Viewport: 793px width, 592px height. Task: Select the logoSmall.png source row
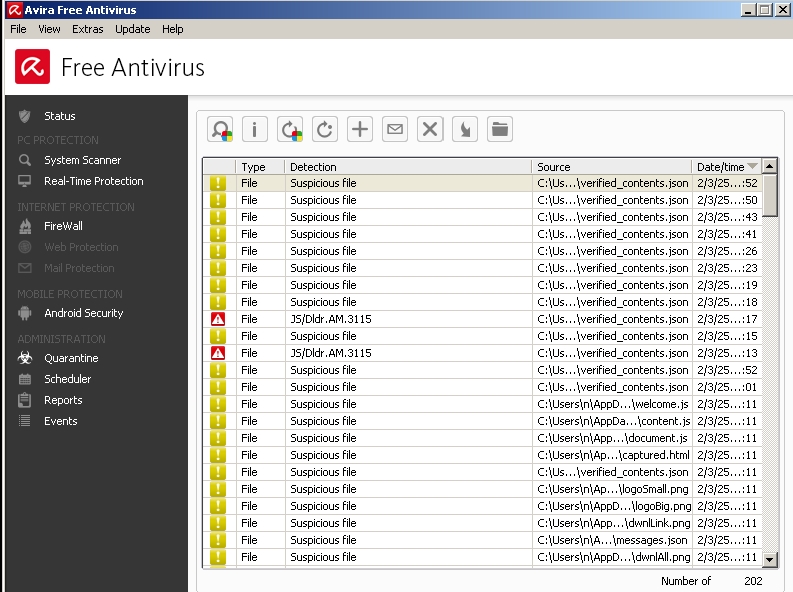click(482, 489)
